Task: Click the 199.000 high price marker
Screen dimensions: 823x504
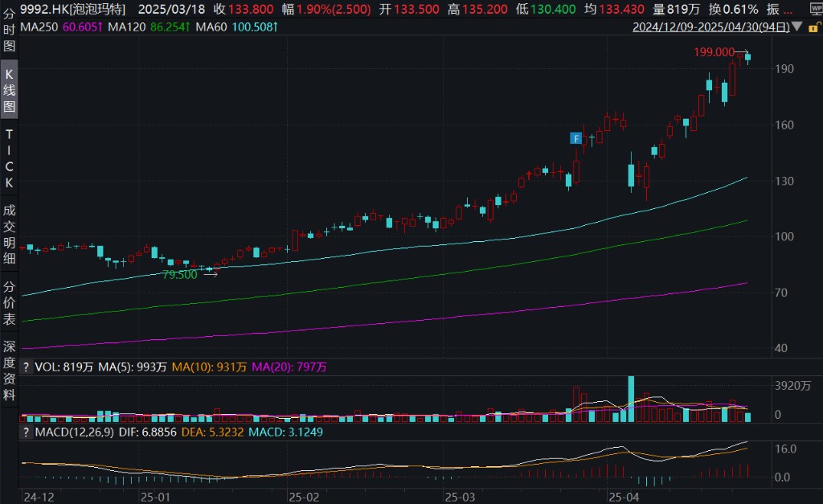Action: (x=715, y=52)
